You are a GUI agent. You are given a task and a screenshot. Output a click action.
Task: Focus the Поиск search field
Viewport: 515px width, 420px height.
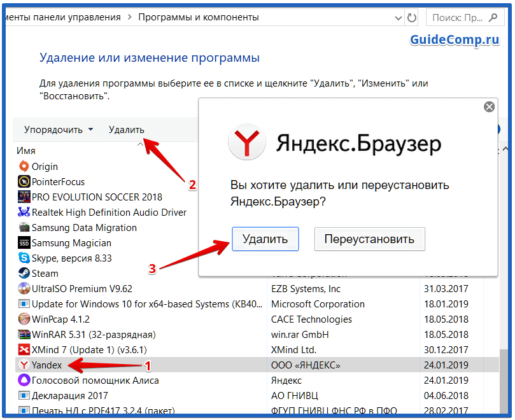(x=465, y=17)
